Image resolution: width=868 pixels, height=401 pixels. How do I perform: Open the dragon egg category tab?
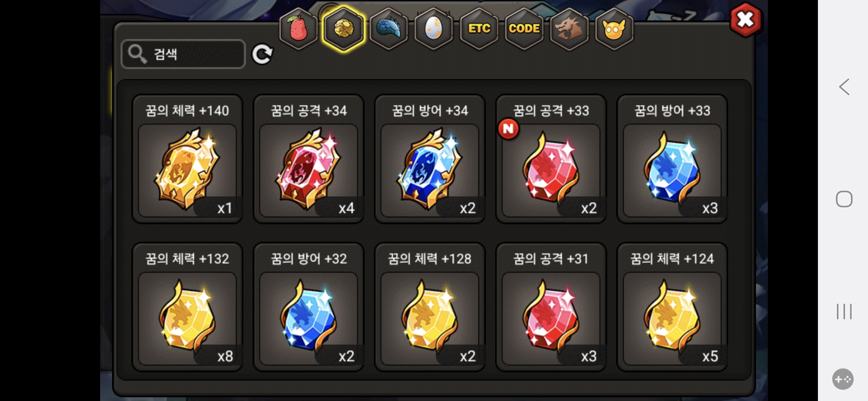coord(434,29)
